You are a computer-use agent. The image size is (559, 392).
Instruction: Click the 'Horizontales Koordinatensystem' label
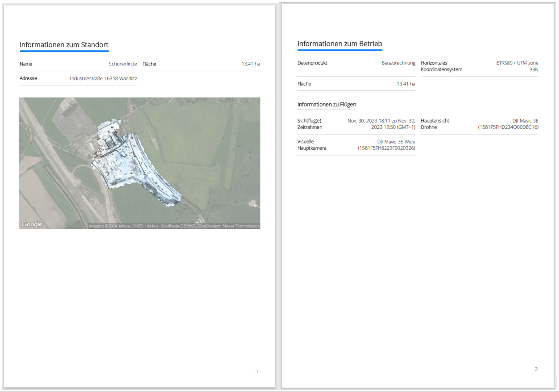point(441,66)
